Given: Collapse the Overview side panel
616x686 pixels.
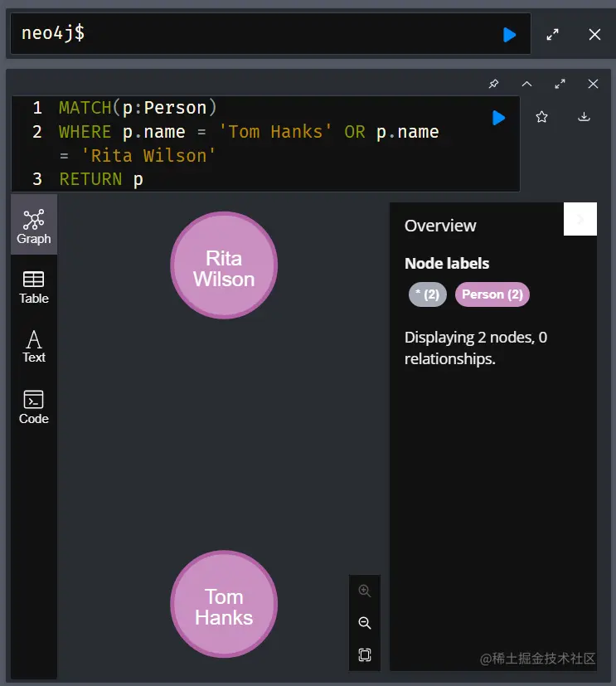Looking at the screenshot, I should pyautogui.click(x=580, y=219).
